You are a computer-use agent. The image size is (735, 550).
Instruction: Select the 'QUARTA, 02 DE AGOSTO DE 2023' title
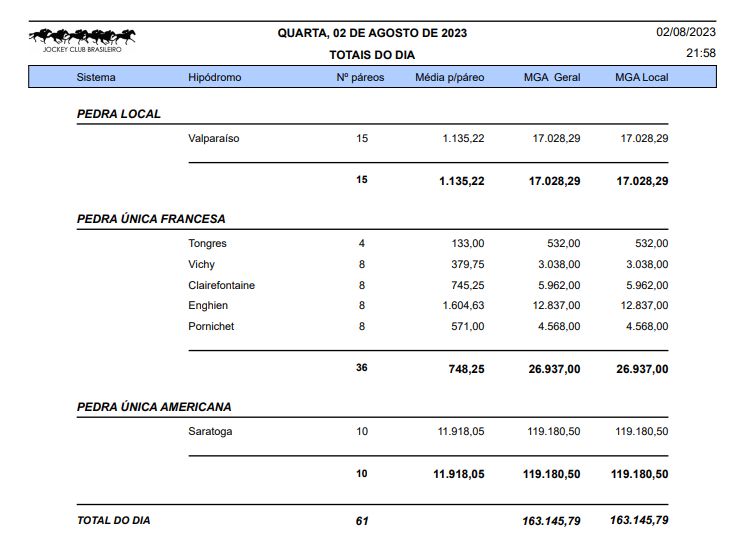(372, 33)
